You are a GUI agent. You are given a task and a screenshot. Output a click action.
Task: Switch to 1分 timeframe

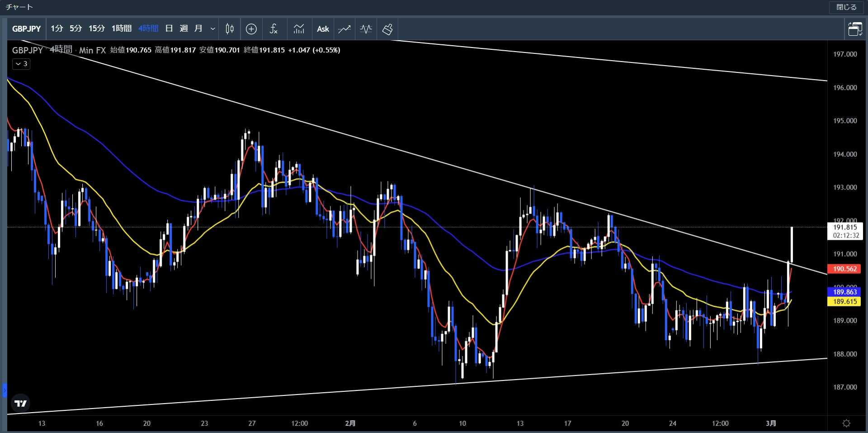pos(57,29)
